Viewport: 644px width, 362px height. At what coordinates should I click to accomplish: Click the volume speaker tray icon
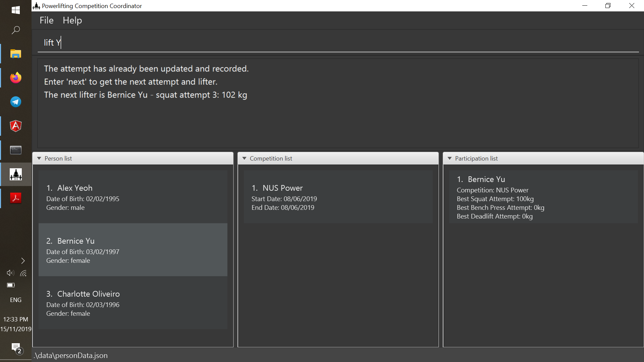click(10, 273)
